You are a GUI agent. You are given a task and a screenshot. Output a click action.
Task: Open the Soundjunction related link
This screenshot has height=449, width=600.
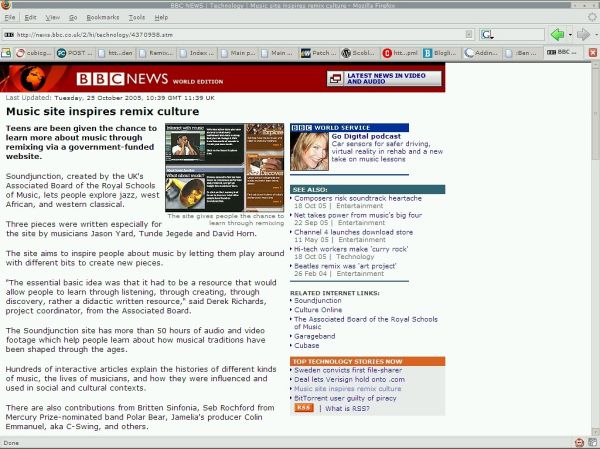coord(318,300)
